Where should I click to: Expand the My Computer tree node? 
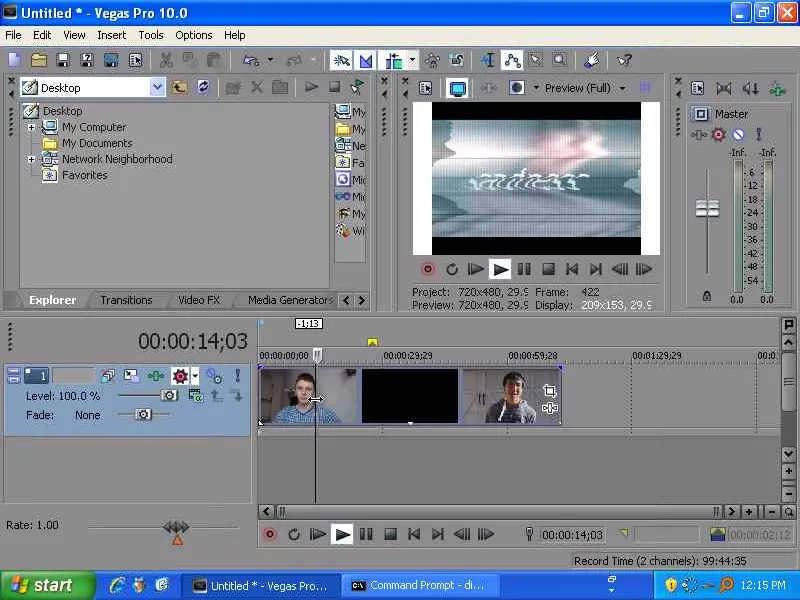coord(32,127)
